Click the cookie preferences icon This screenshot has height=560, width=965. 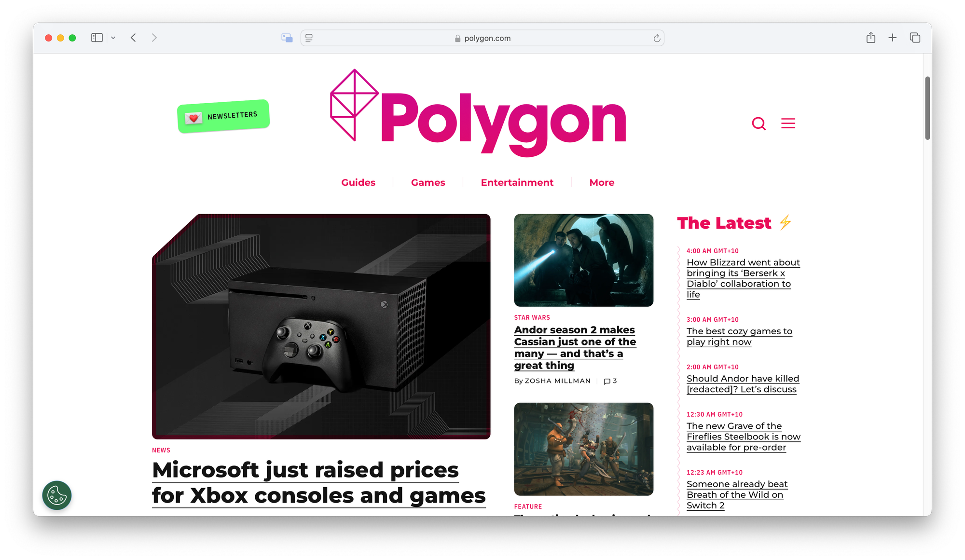point(57,495)
